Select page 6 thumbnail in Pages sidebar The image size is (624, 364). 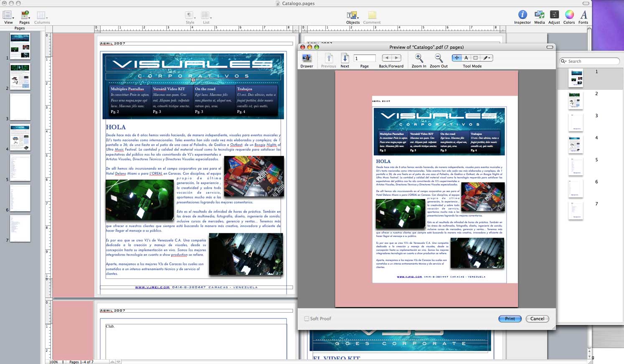pyautogui.click(x=20, y=198)
